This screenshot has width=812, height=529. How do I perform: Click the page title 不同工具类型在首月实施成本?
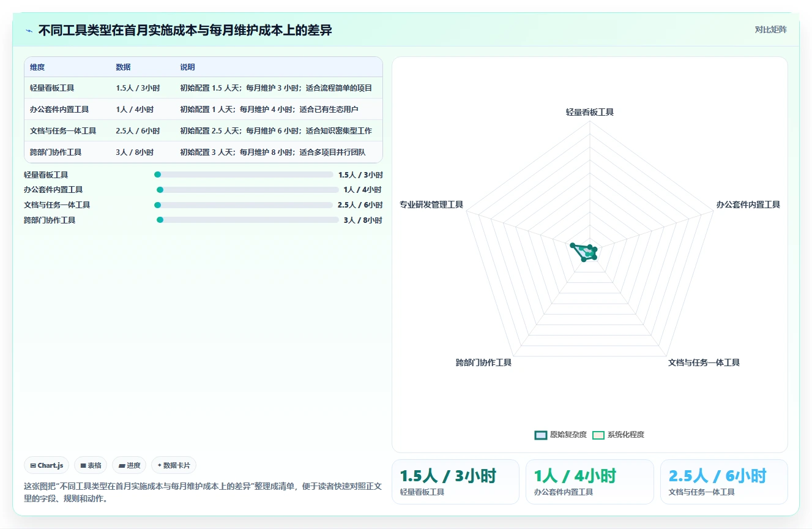(x=185, y=30)
